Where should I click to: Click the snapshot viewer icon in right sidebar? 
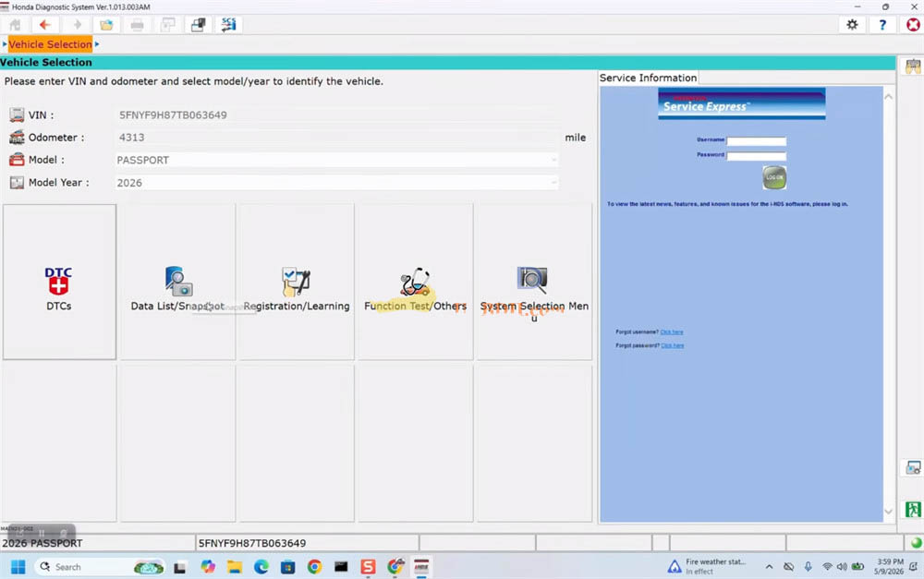click(913, 467)
